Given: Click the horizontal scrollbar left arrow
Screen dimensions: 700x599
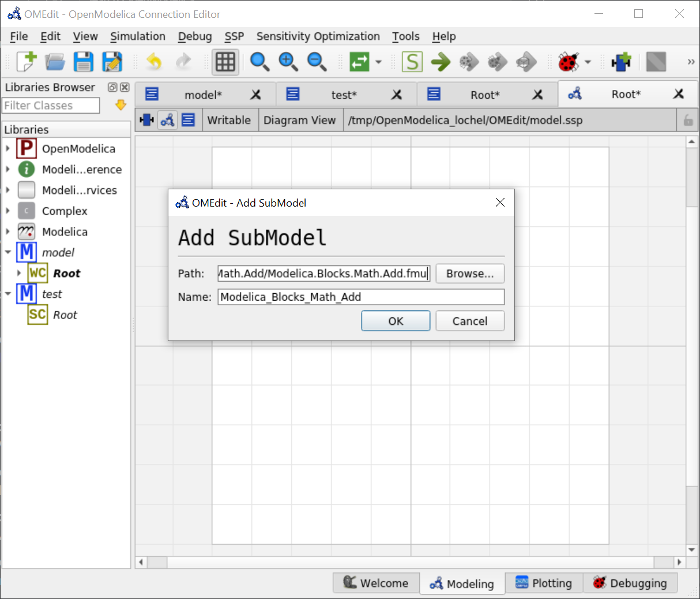Looking at the screenshot, I should 141,562.
